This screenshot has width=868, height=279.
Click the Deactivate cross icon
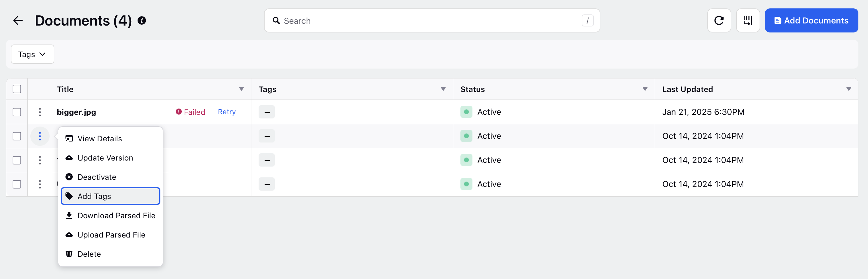click(69, 177)
